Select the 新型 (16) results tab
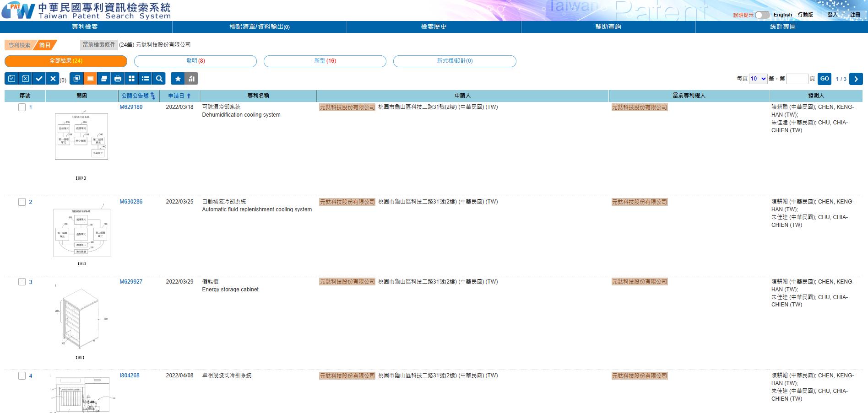Viewport: 868px width, 413px height. [325, 61]
